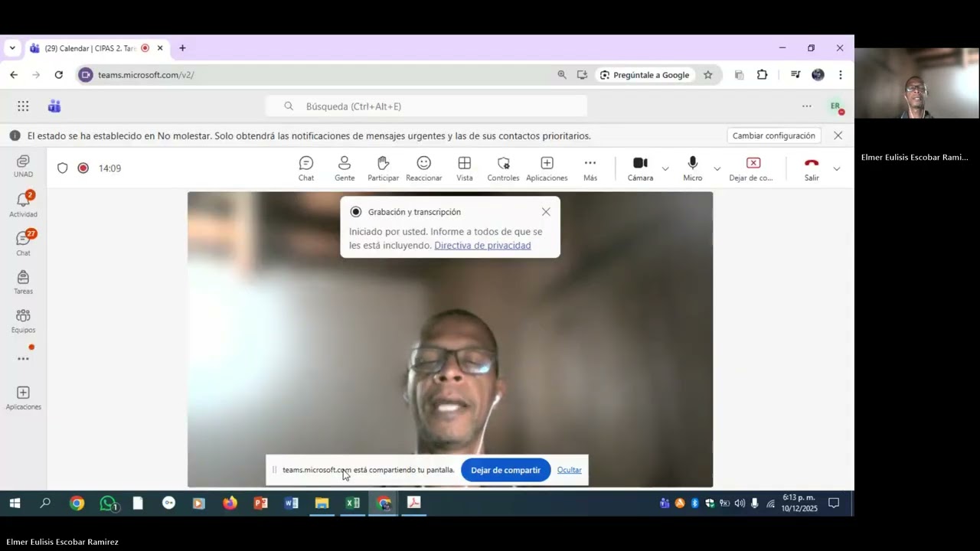Open the Chat panel in the meeting toolbar
The width and height of the screenshot is (980, 551).
click(x=306, y=168)
